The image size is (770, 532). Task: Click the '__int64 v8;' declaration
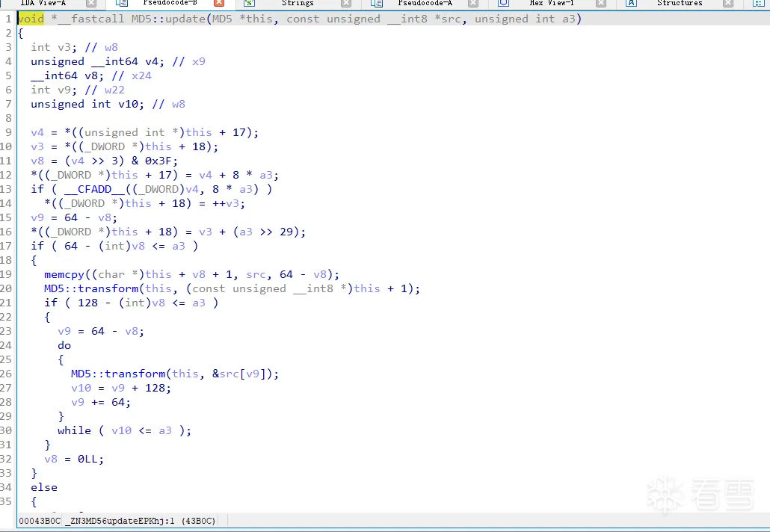(x=67, y=75)
